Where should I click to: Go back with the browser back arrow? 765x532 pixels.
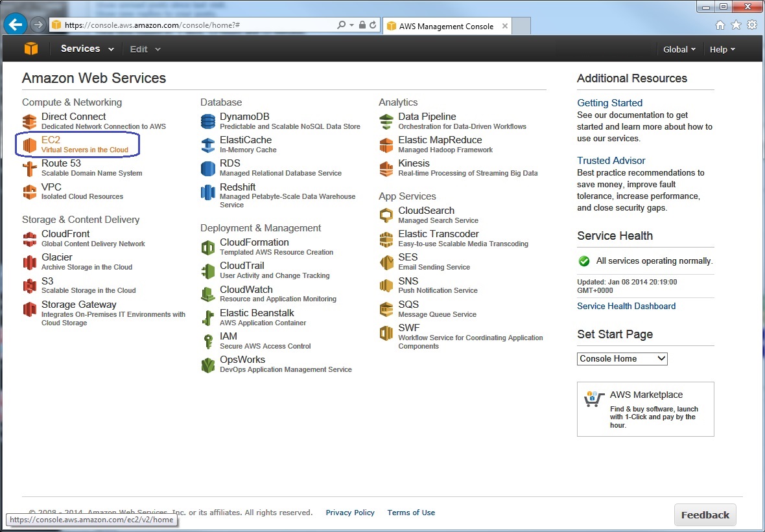(x=15, y=25)
